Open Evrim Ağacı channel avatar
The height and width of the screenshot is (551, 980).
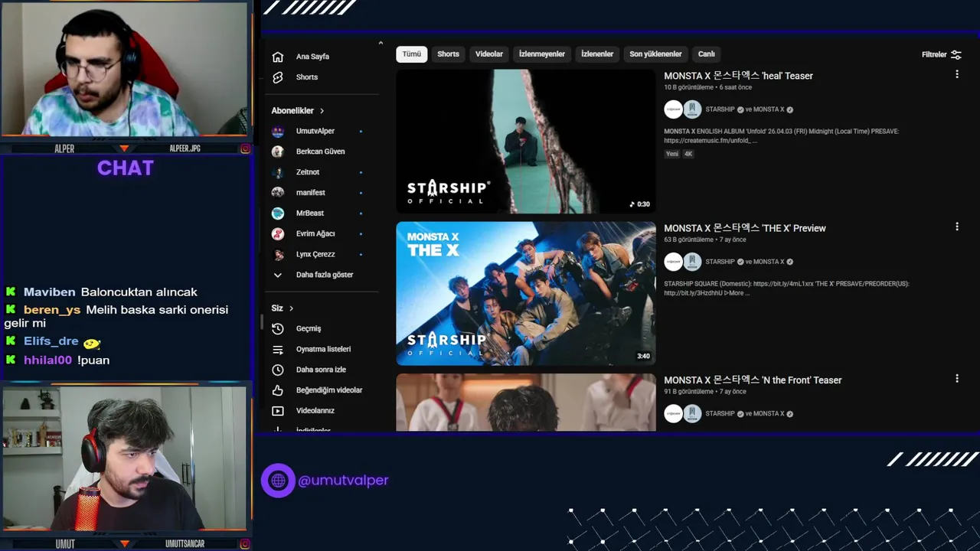(x=278, y=233)
